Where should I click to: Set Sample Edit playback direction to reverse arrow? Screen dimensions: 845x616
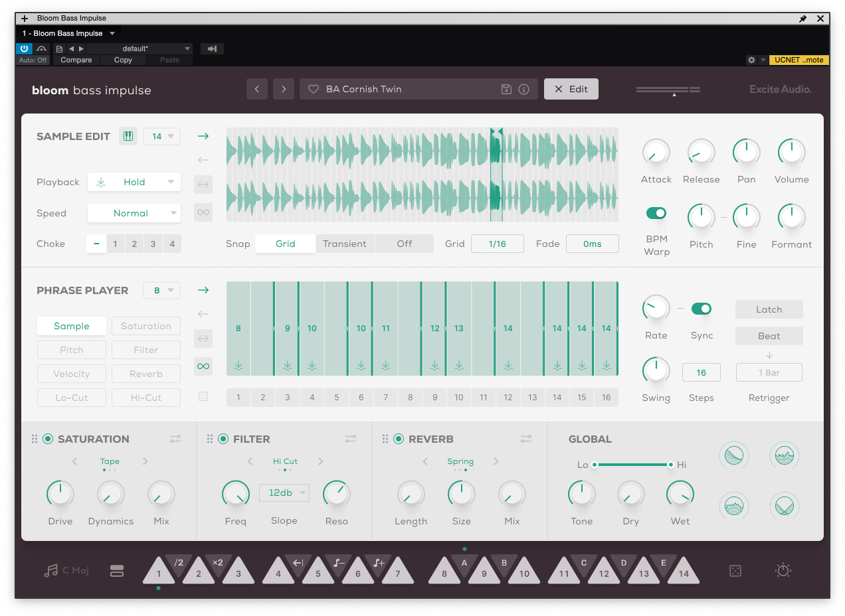203,160
